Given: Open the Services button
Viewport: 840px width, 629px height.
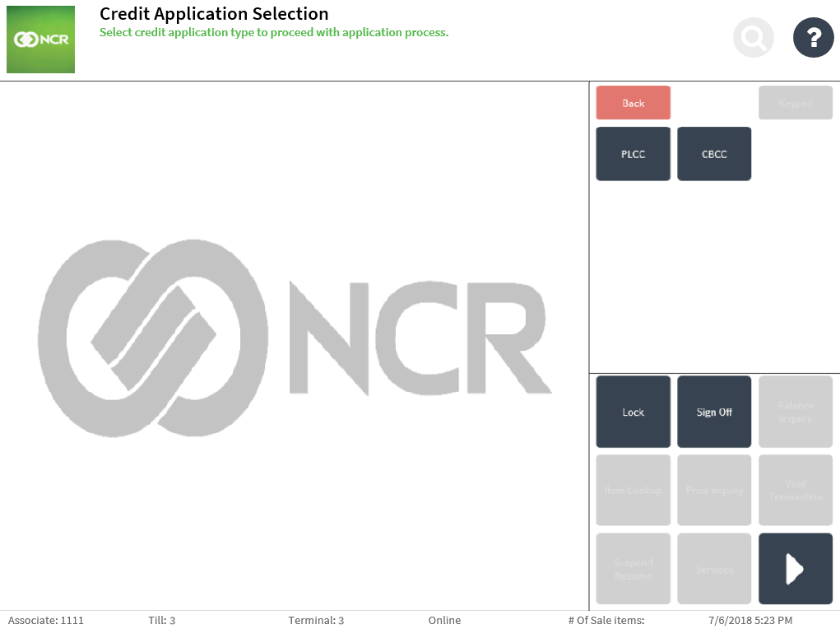Looking at the screenshot, I should (x=713, y=569).
